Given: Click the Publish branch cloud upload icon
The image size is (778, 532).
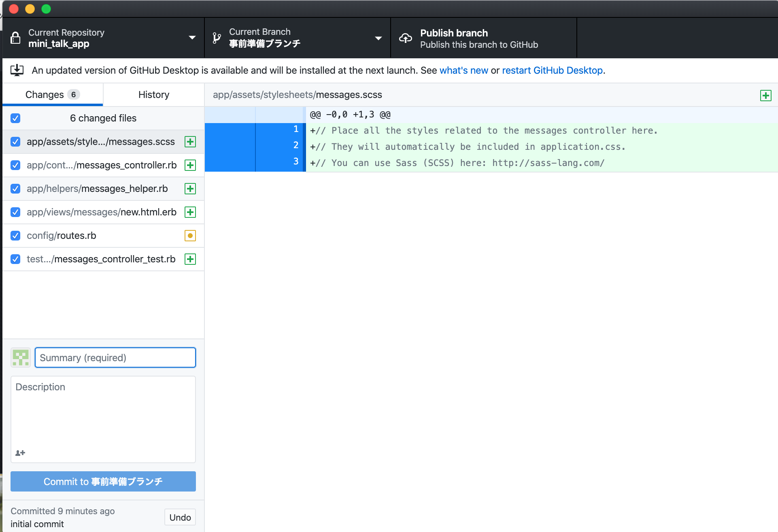Looking at the screenshot, I should tap(405, 38).
